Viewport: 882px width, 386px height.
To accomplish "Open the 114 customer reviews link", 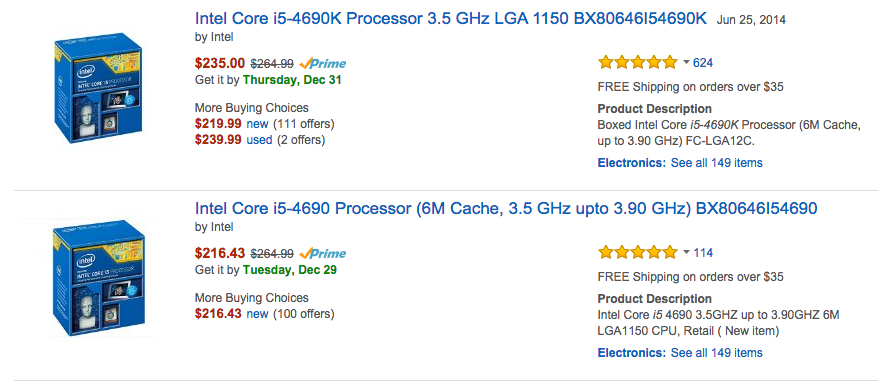I will 703,253.
